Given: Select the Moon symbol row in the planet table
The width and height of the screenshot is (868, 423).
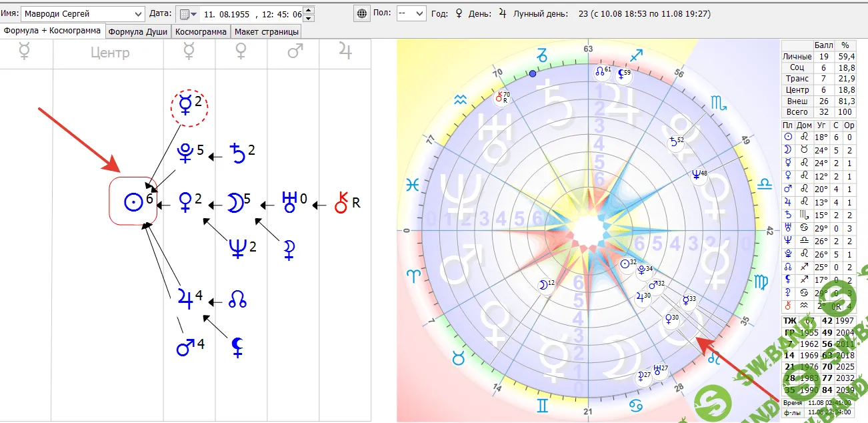Looking at the screenshot, I should coord(787,150).
